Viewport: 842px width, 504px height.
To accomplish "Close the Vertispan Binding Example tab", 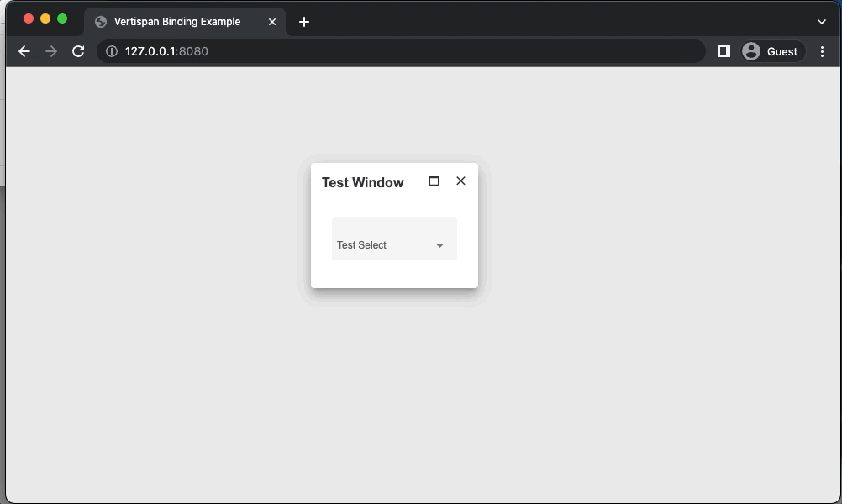I will (272, 22).
